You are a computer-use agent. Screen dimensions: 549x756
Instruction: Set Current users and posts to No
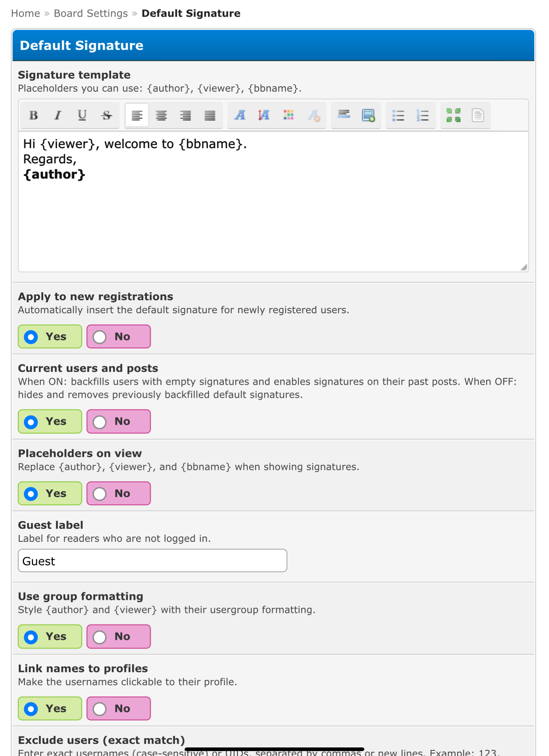[x=118, y=422]
